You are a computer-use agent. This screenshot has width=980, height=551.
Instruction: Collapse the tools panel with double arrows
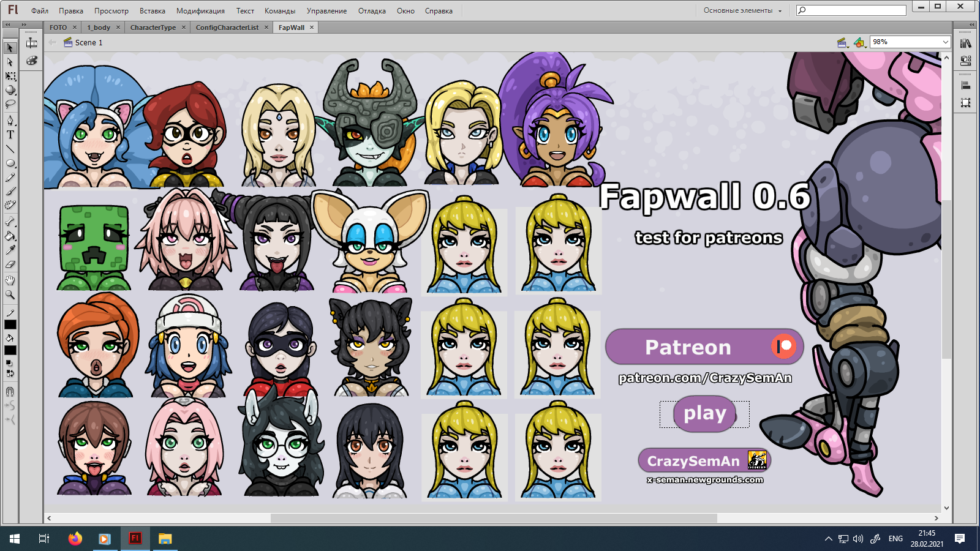click(x=7, y=24)
